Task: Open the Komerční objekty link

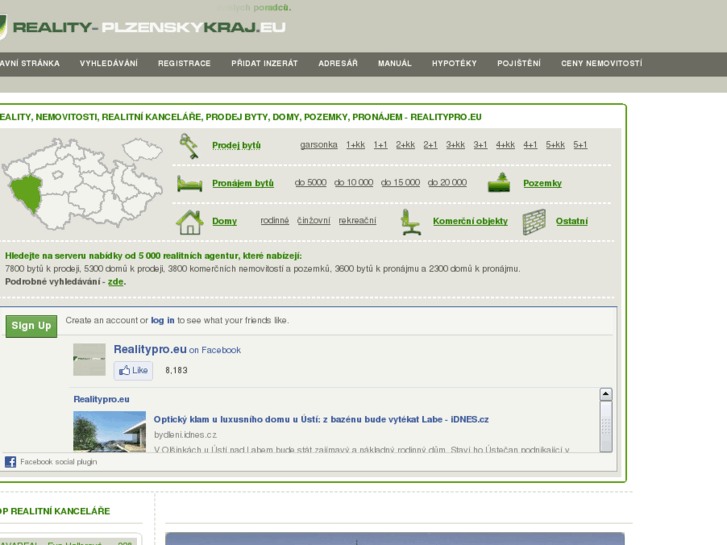Action: pyautogui.click(x=470, y=222)
